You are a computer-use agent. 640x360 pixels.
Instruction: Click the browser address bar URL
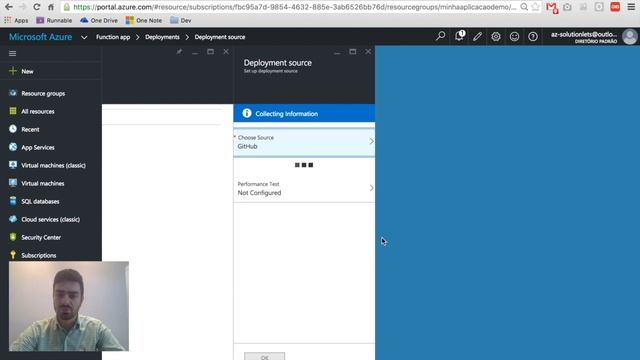point(294,7)
